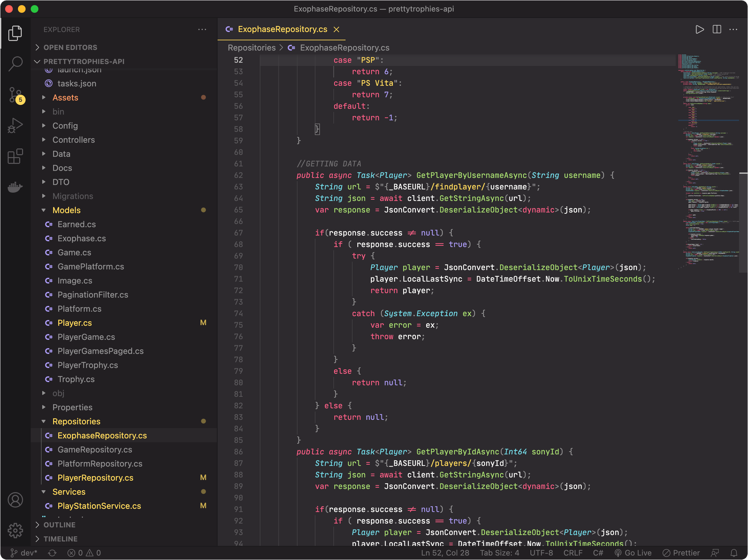748x560 pixels.
Task: Expand the OUTLINE section
Action: point(59,525)
